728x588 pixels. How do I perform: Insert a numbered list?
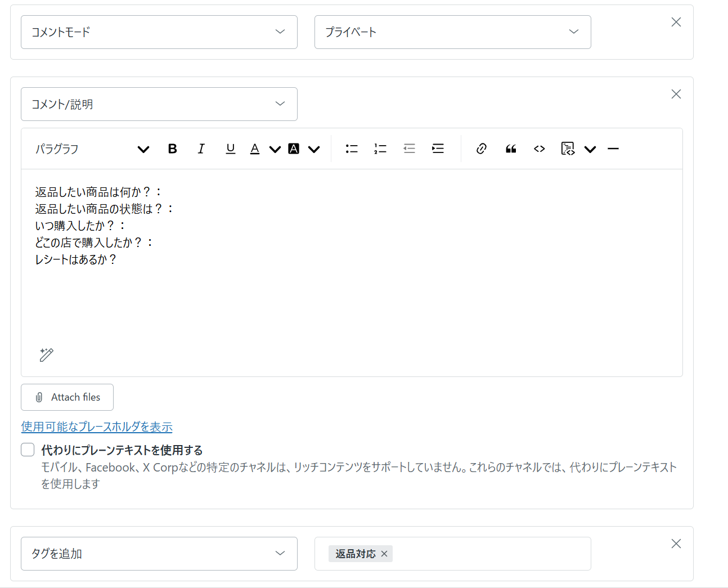point(380,149)
